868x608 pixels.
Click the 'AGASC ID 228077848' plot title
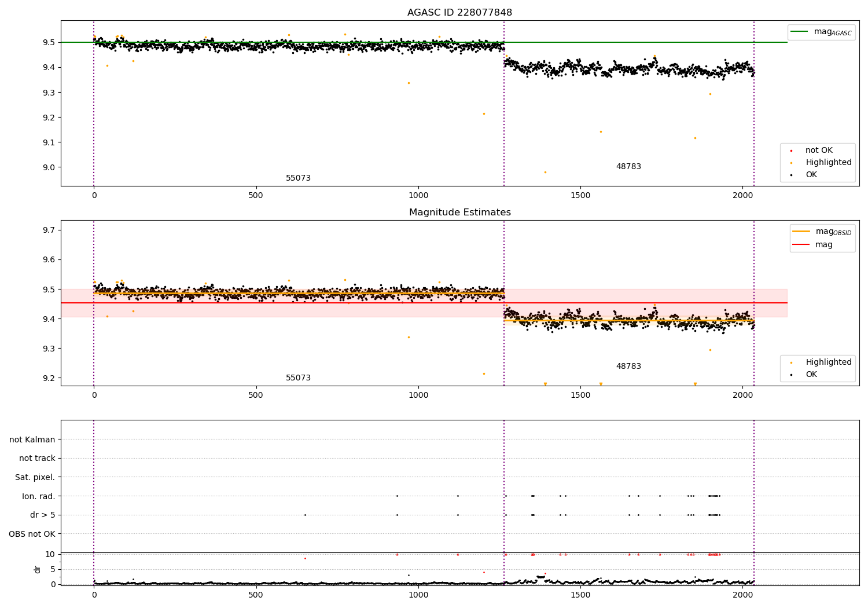(459, 13)
